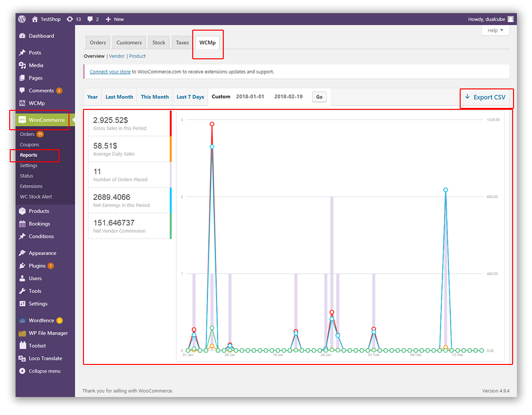Open the Dashboard sidebar icon

[22, 35]
